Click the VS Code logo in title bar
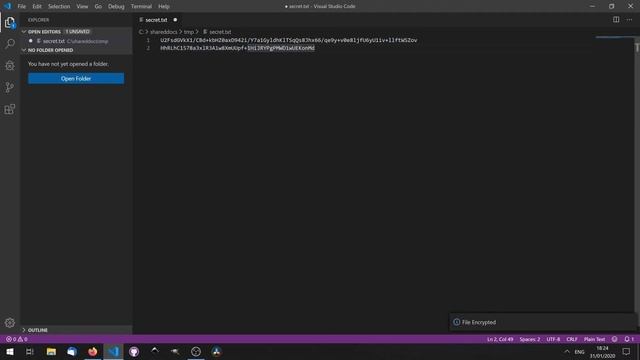 point(8,6)
